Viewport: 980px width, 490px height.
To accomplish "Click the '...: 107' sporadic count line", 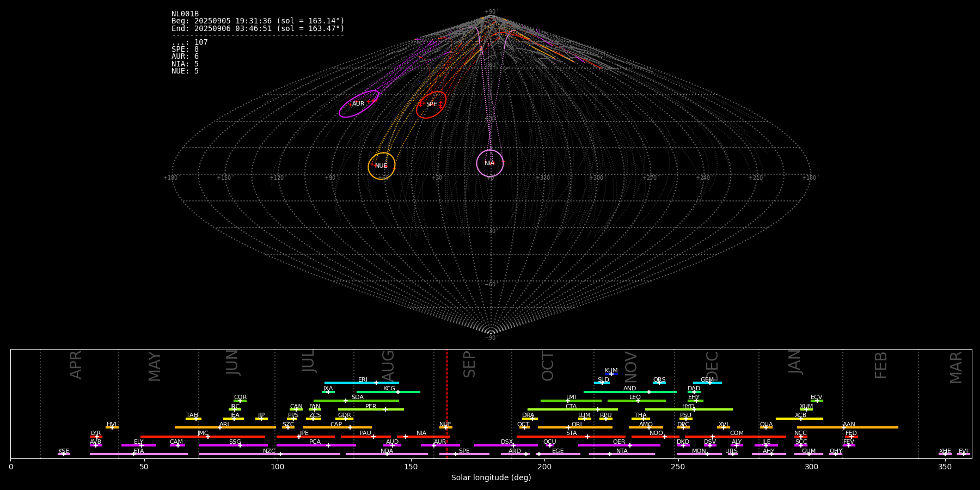I will coord(189,42).
